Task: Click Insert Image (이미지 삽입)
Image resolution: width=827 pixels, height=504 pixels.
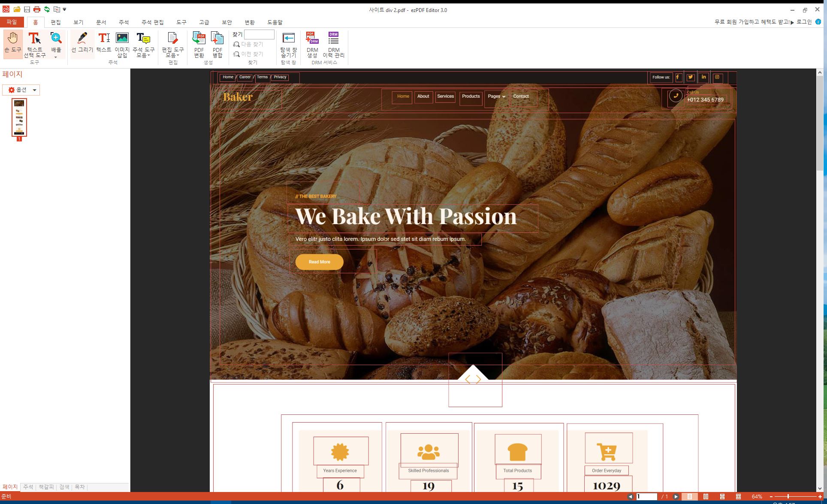Action: click(x=122, y=44)
